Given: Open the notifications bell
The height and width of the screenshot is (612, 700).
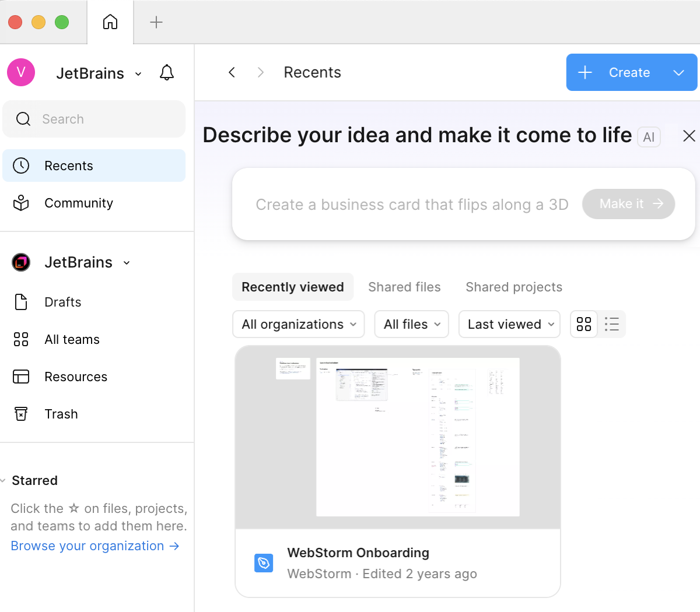Looking at the screenshot, I should pyautogui.click(x=167, y=73).
